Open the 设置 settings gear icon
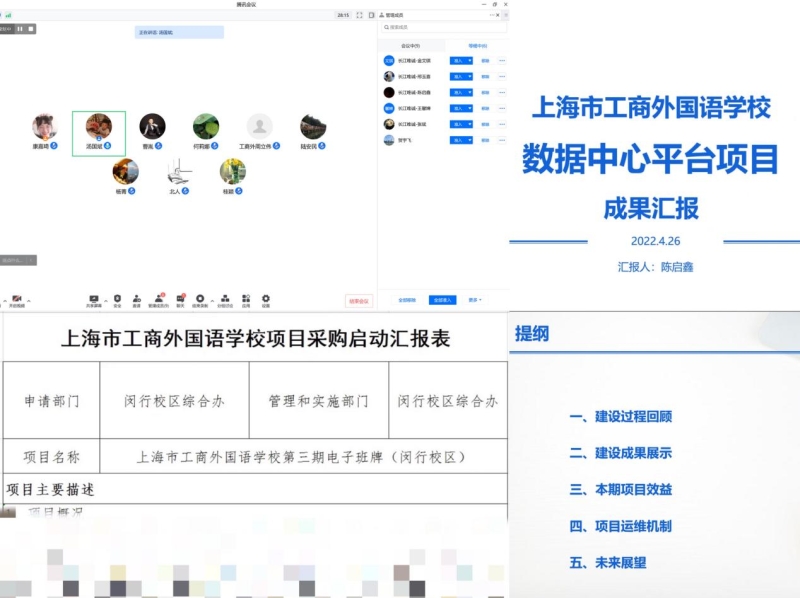The width and height of the screenshot is (800, 598). coord(266,297)
